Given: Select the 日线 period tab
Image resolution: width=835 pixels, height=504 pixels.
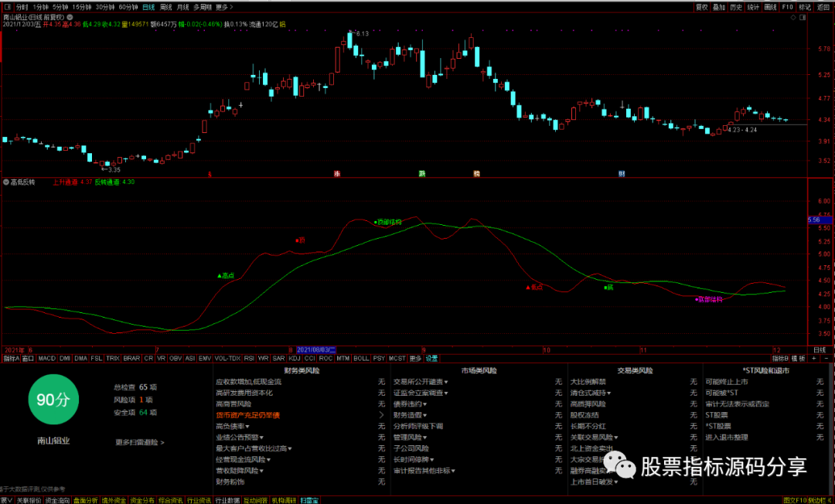Looking at the screenshot, I should pyautogui.click(x=148, y=7).
